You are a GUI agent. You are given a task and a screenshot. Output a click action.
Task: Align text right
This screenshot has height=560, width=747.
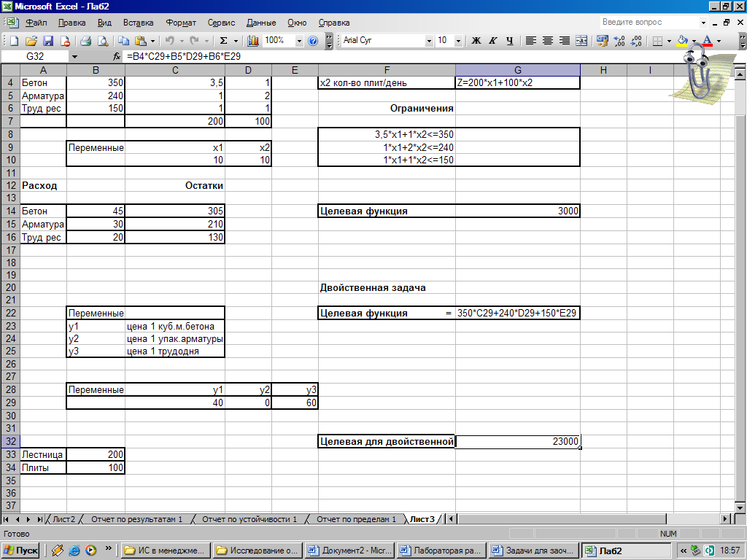[x=565, y=41]
